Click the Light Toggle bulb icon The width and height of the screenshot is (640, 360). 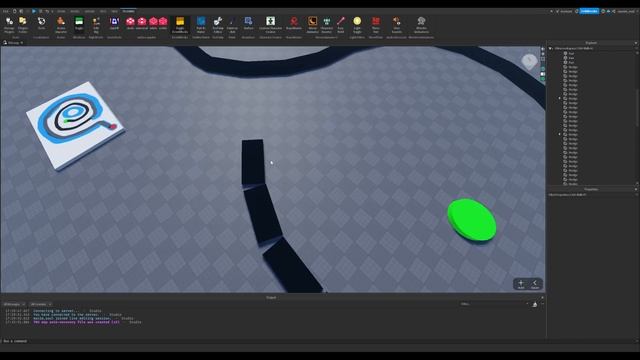[357, 24]
